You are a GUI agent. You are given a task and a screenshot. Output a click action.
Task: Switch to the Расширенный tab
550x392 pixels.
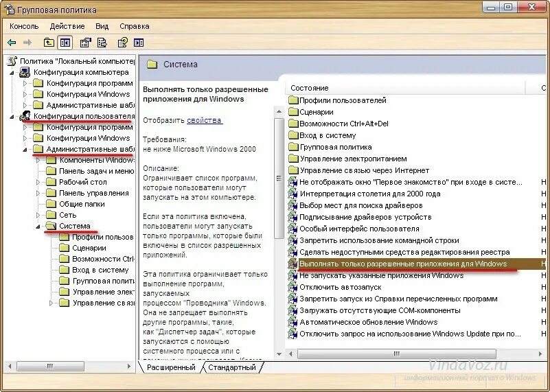tap(171, 367)
